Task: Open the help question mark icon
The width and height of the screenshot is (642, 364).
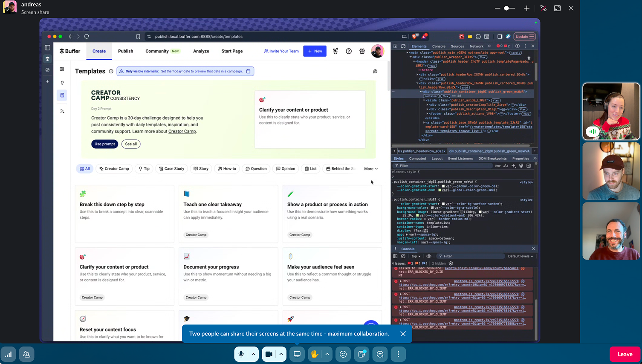Action: pyautogui.click(x=349, y=51)
